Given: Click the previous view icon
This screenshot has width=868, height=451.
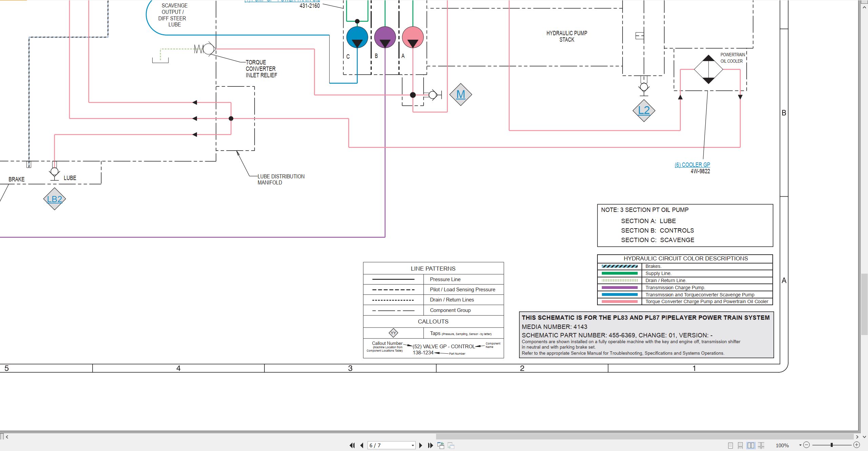Looking at the screenshot, I should pyautogui.click(x=441, y=445).
